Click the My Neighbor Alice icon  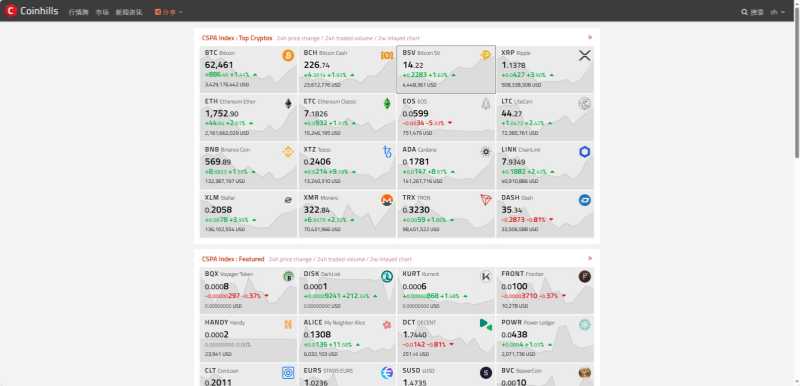[387, 324]
